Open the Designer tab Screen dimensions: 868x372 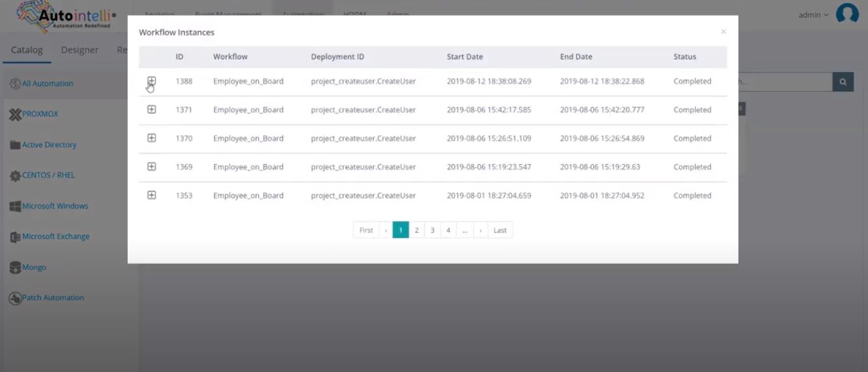pyautogui.click(x=79, y=50)
